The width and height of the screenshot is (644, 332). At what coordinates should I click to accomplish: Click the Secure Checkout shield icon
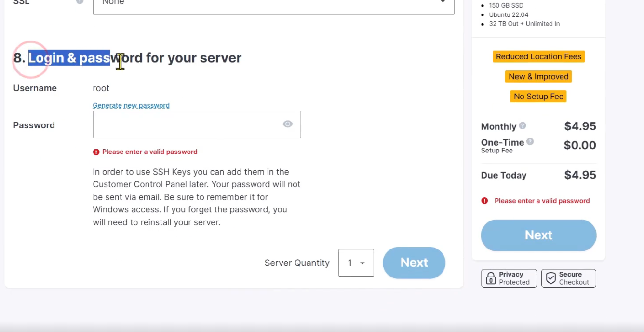[x=551, y=278]
